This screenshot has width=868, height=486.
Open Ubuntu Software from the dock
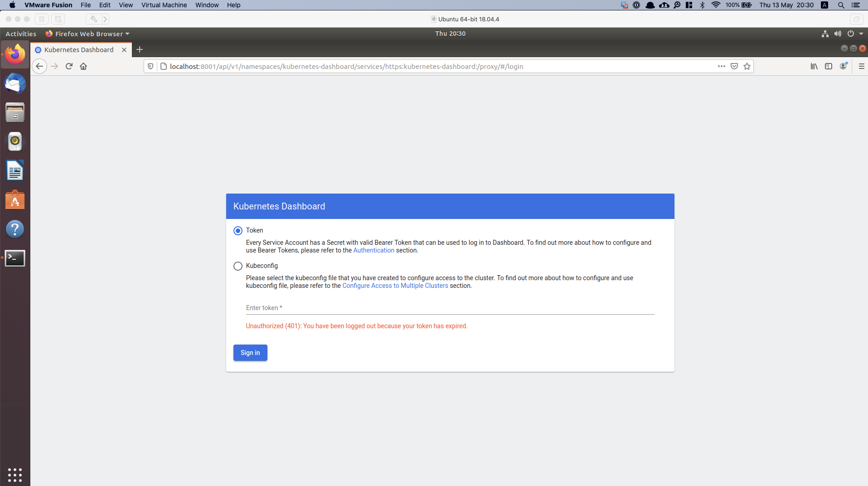click(15, 200)
